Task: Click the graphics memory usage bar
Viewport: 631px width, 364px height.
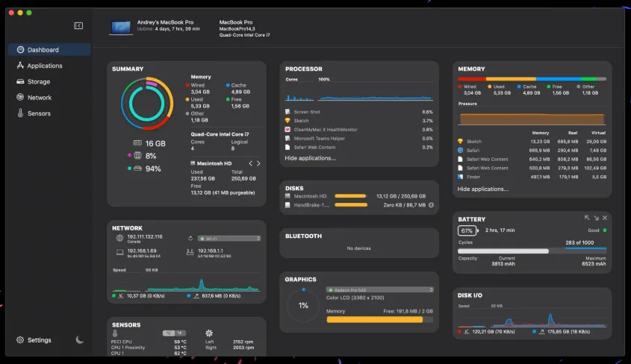Action: (380, 319)
